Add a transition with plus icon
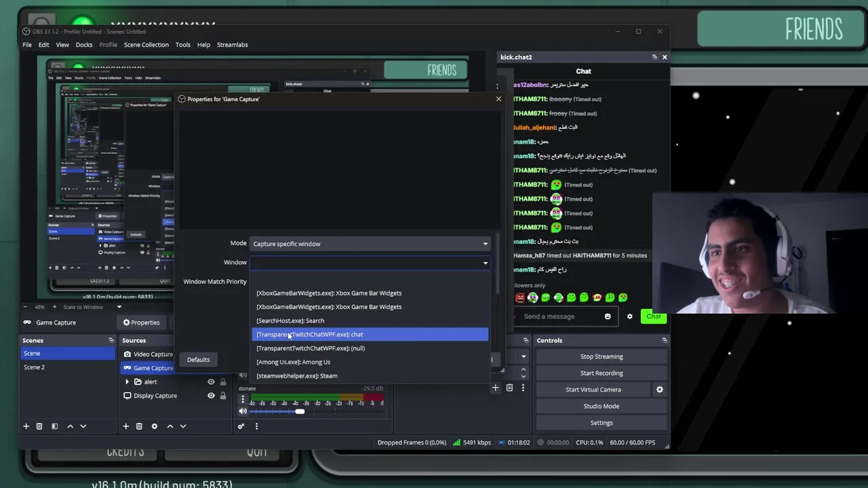Image resolution: width=868 pixels, height=488 pixels. (x=496, y=388)
